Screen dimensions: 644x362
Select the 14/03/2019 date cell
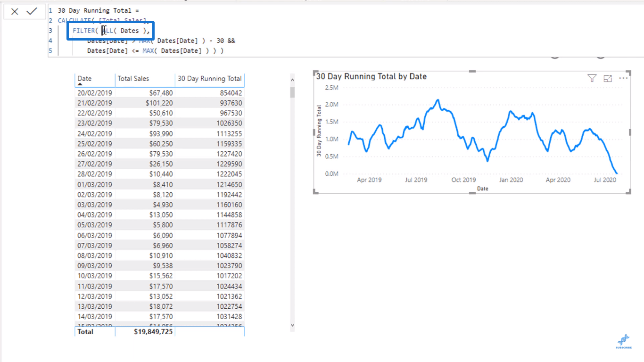tap(95, 317)
